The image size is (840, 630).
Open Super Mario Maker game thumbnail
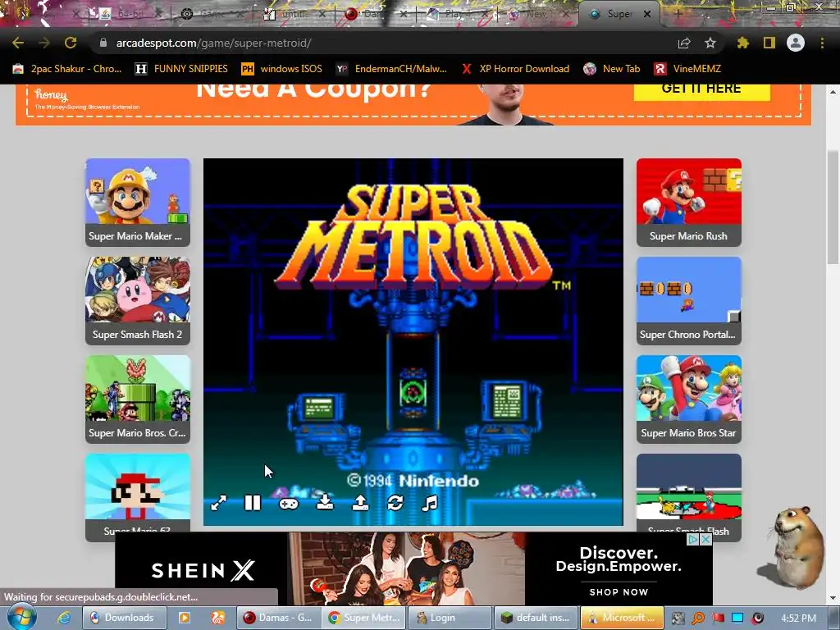click(x=138, y=203)
